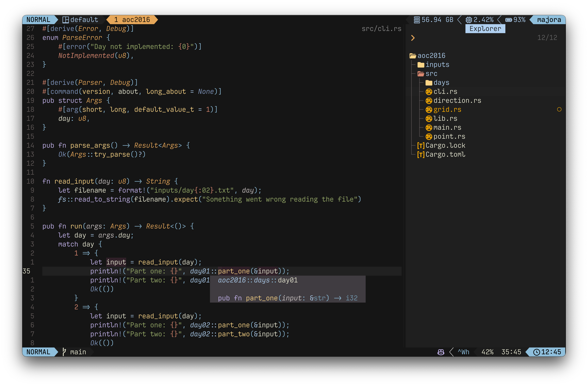Click the git branch icon beside main
This screenshot has height=386, width=588.
(x=64, y=352)
